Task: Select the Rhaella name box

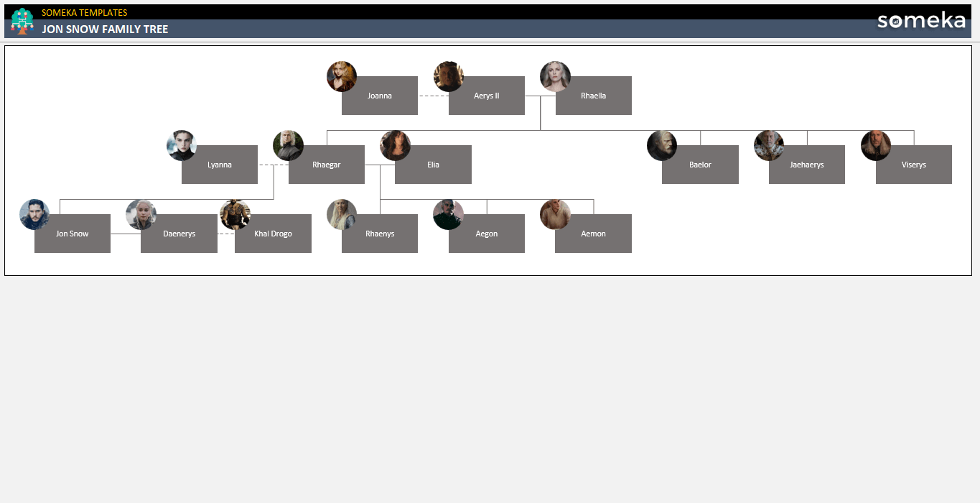Action: 594,96
